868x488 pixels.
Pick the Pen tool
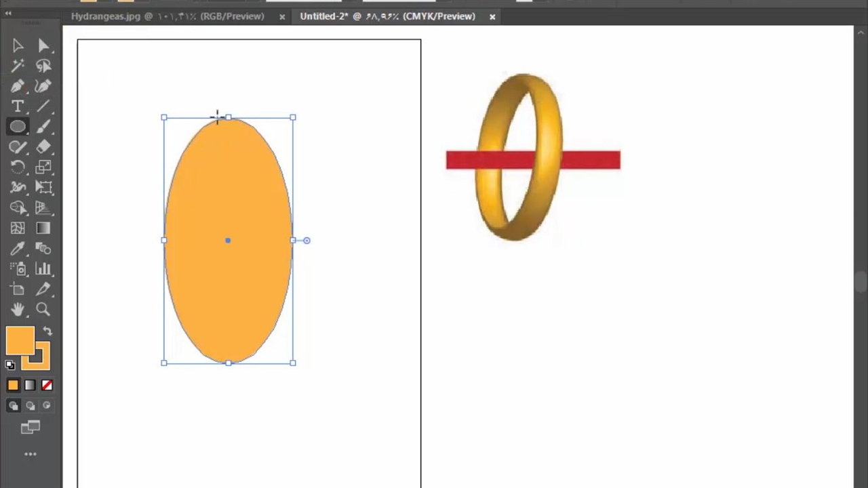click(18, 86)
